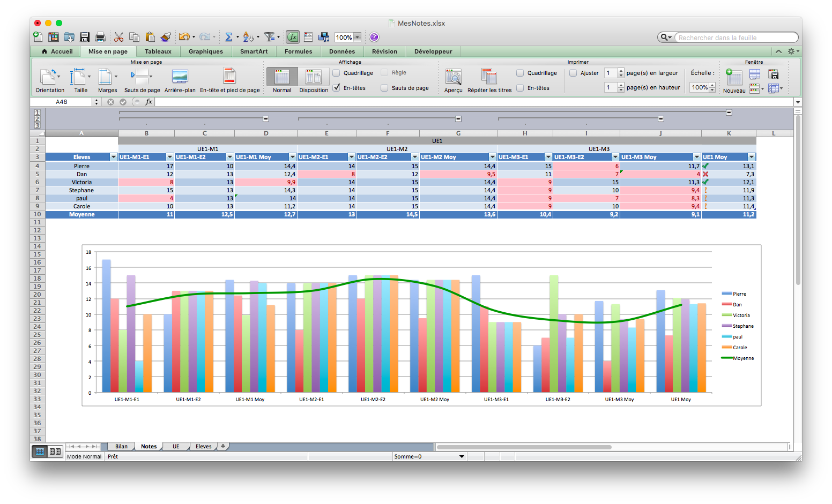This screenshot has height=504, width=832.
Task: Click the Cut scissors icon
Action: [x=119, y=37]
